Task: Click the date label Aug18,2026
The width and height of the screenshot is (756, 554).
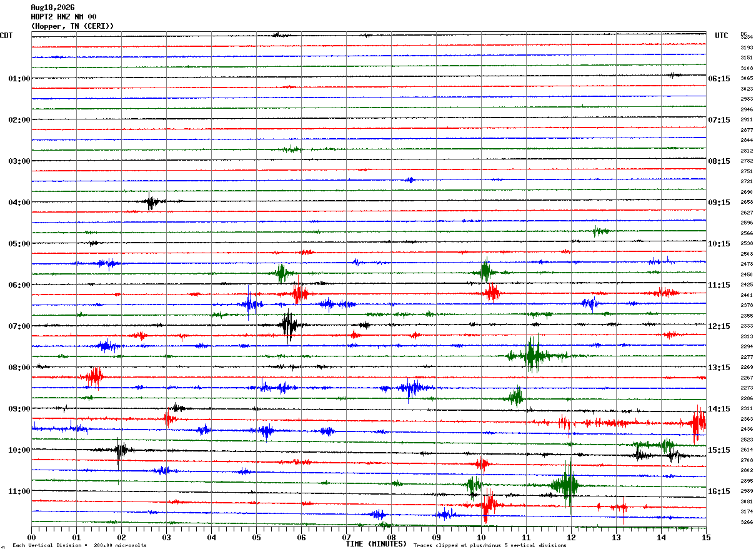Action: click(x=52, y=8)
